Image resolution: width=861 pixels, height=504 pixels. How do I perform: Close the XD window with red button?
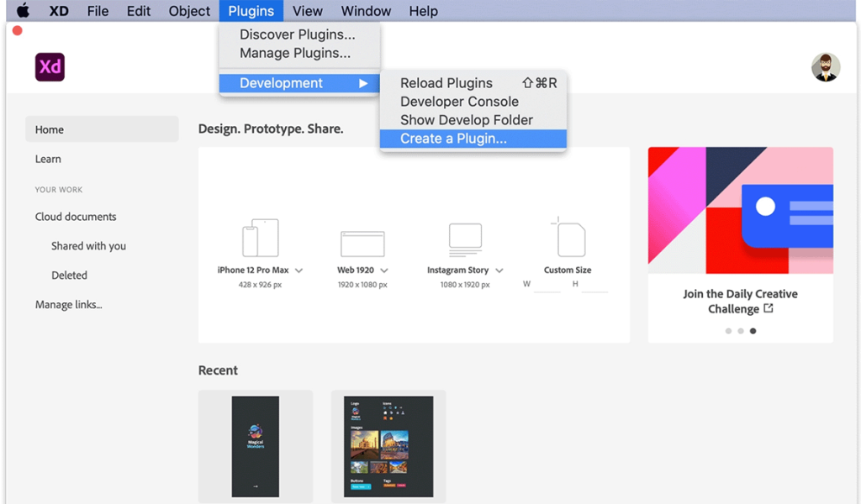[18, 31]
